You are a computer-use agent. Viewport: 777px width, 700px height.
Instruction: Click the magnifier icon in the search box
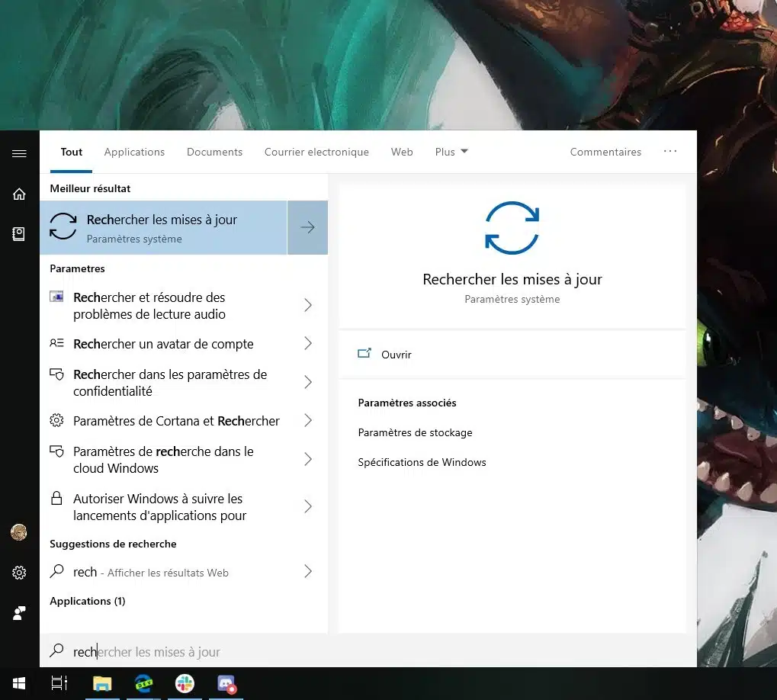(x=57, y=650)
